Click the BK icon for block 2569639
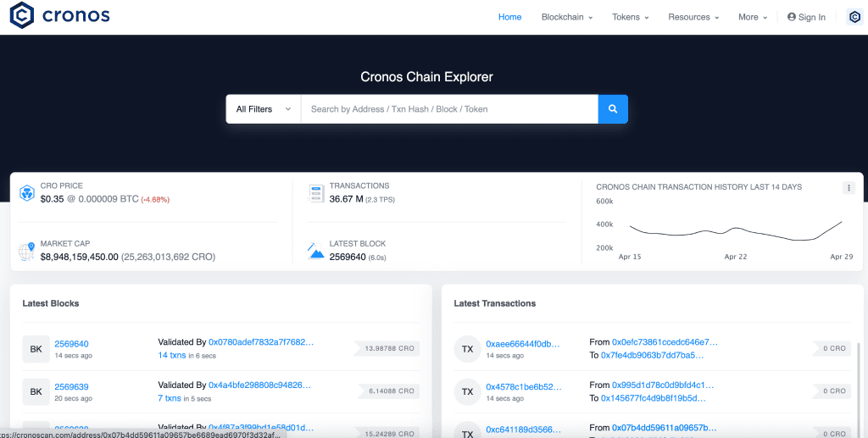 tap(36, 391)
